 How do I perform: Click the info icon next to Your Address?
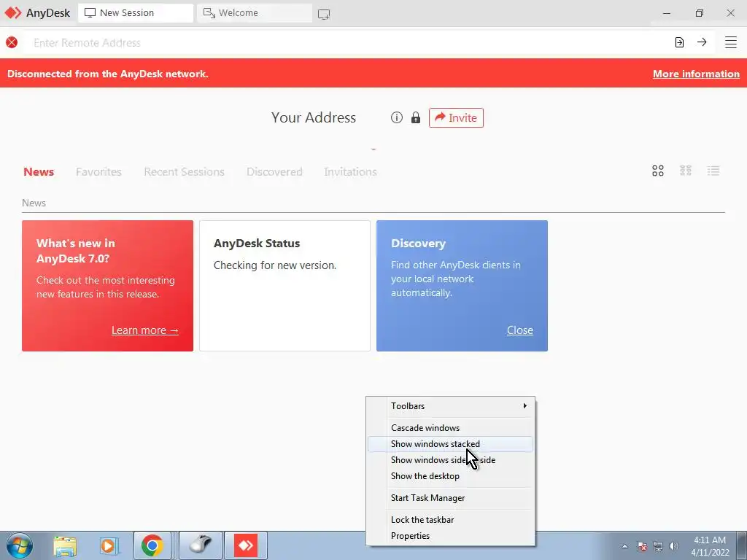click(397, 117)
